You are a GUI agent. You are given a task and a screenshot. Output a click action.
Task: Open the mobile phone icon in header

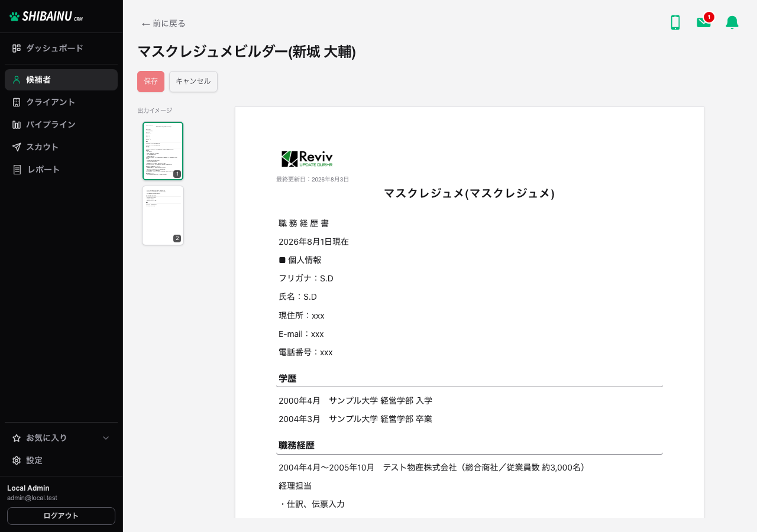(x=675, y=22)
